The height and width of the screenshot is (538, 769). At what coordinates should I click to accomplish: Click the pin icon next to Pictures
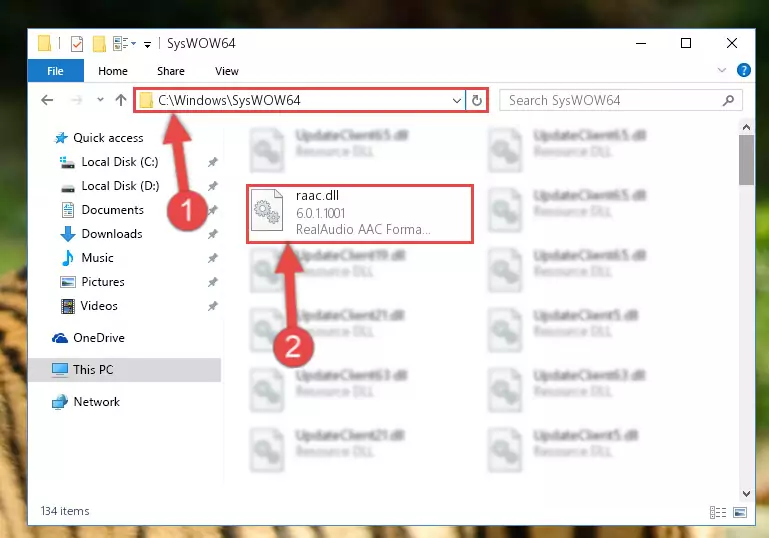pyautogui.click(x=212, y=282)
